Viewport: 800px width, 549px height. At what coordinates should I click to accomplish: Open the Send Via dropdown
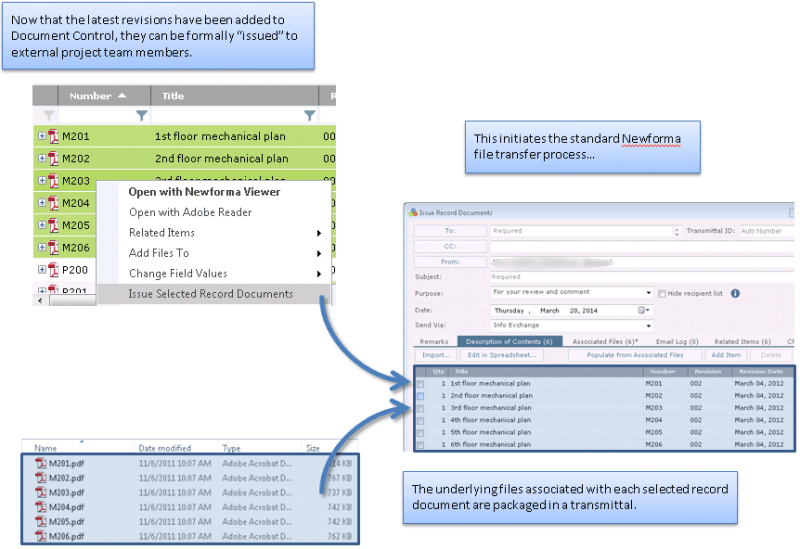(648, 326)
